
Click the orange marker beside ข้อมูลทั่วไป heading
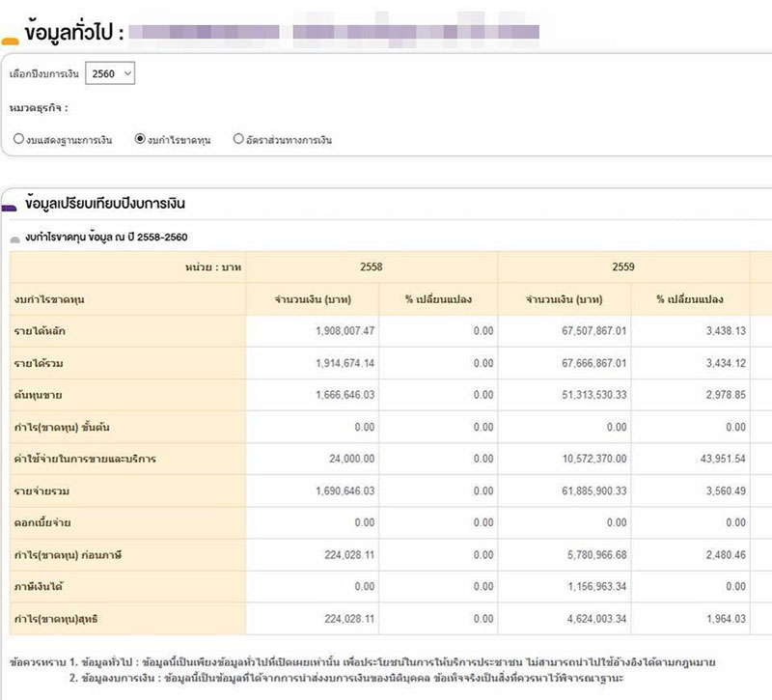[x=11, y=41]
